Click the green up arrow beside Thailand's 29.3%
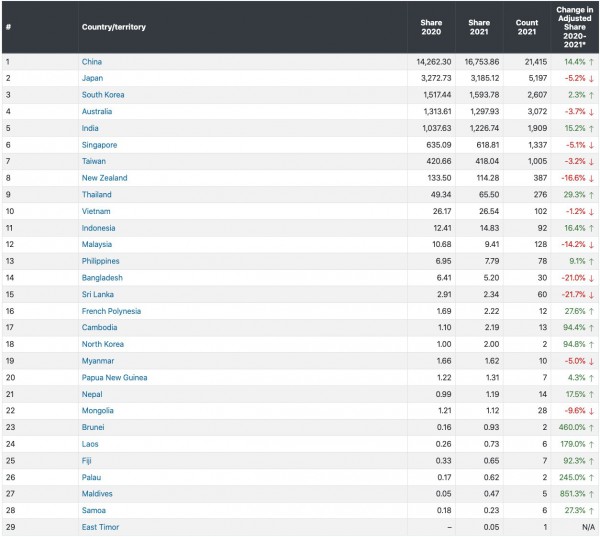 pos(591,195)
